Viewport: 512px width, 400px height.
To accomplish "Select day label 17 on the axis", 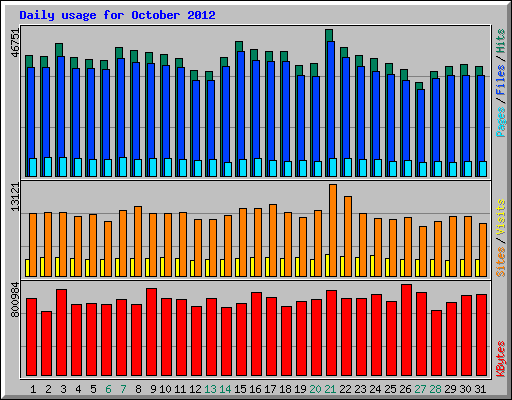I will coord(270,389).
